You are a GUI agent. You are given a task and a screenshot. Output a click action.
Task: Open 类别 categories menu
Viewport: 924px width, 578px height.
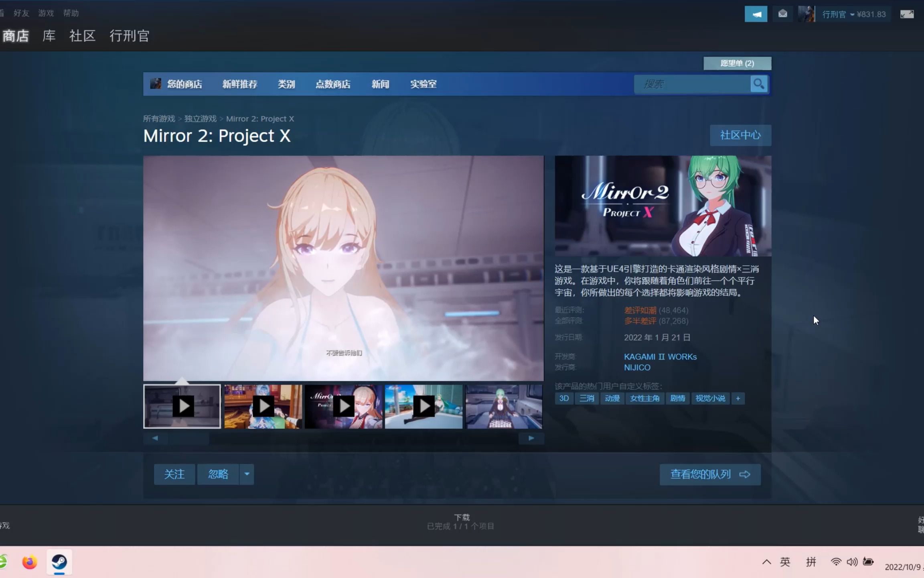pyautogui.click(x=286, y=84)
